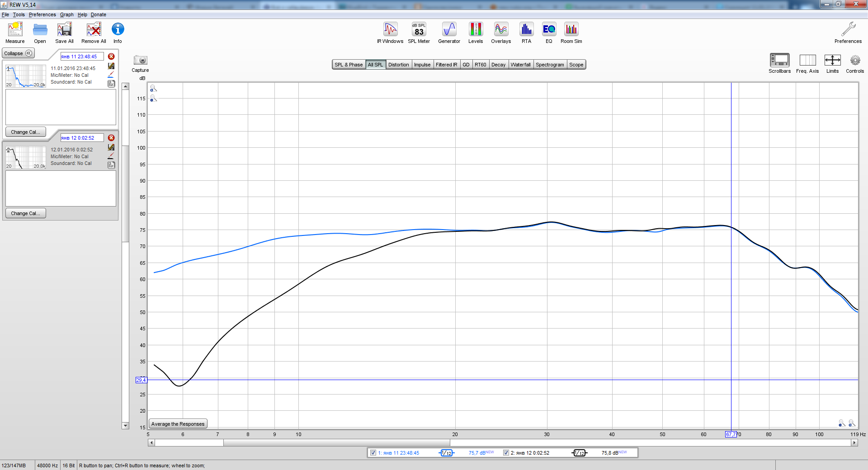Select measurement 1 thumbnail

[26, 76]
